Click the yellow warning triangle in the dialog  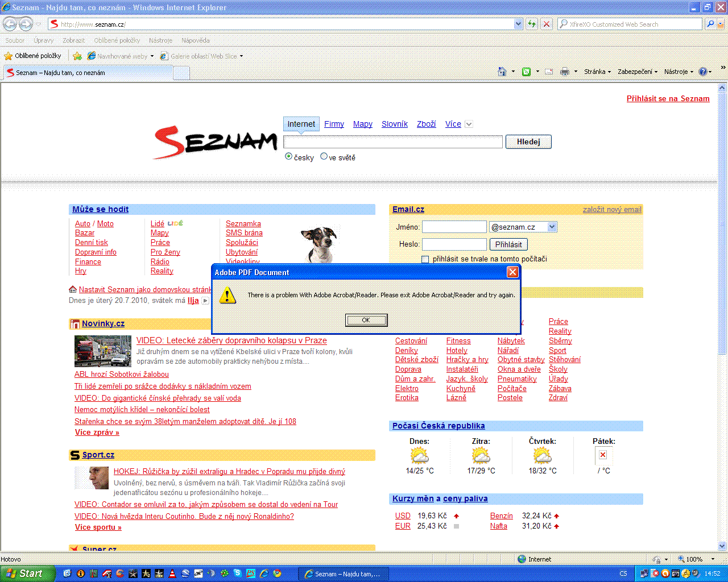[227, 295]
